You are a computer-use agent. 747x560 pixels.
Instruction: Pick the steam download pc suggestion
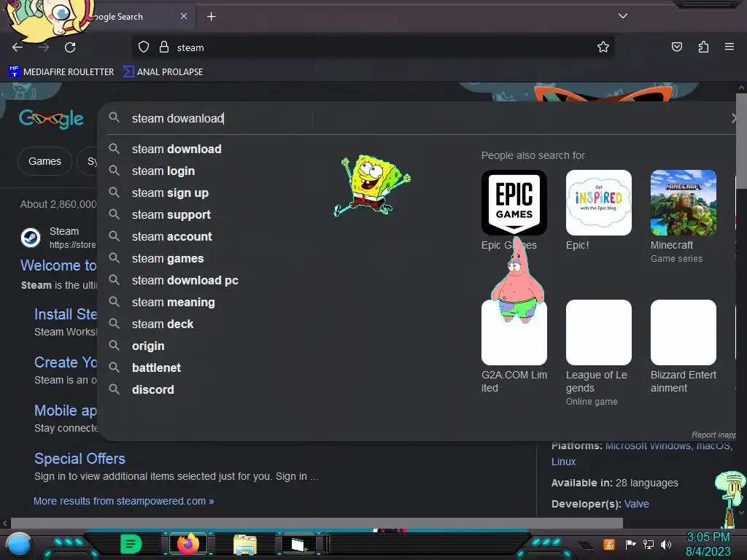click(x=185, y=281)
